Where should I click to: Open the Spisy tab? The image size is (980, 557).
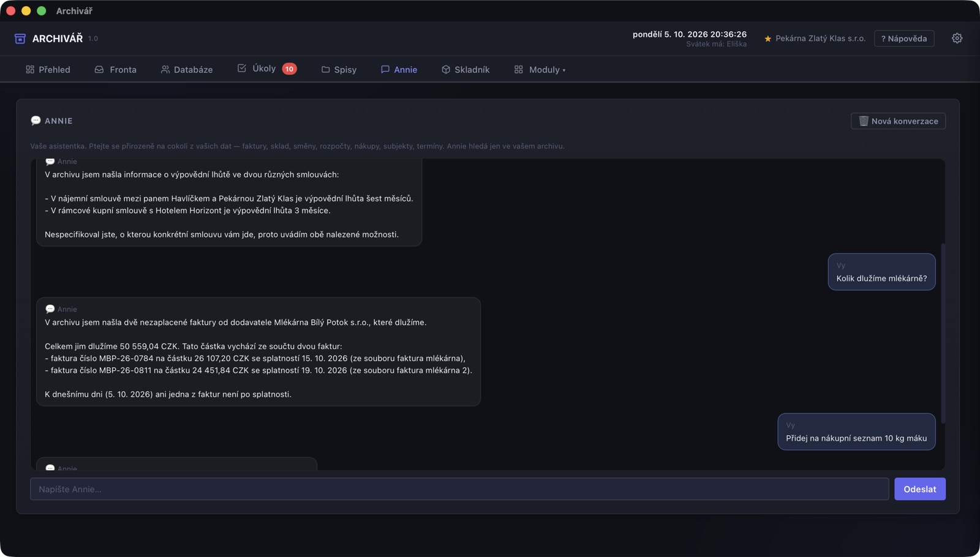tap(339, 70)
